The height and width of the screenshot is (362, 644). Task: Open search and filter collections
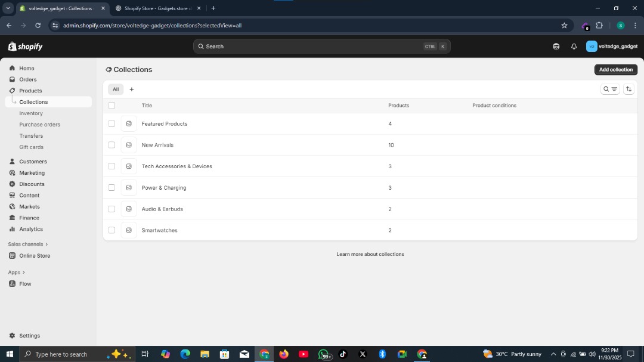click(x=609, y=89)
